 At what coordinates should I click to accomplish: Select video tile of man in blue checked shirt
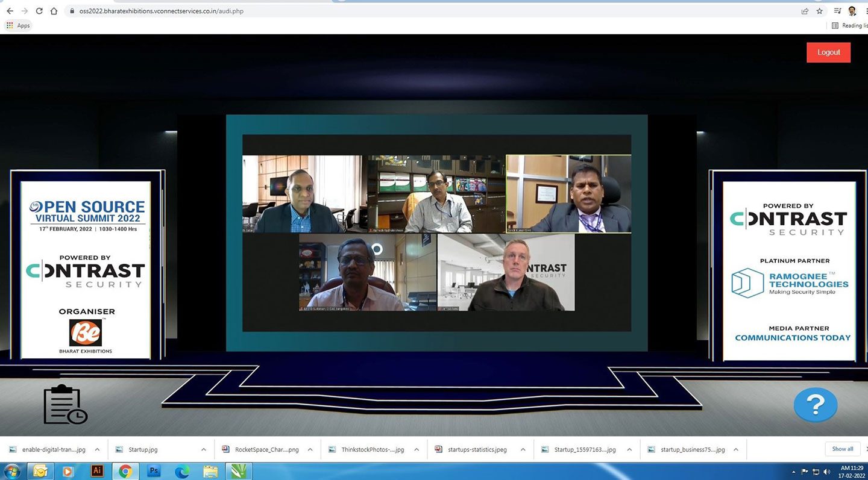(x=302, y=194)
